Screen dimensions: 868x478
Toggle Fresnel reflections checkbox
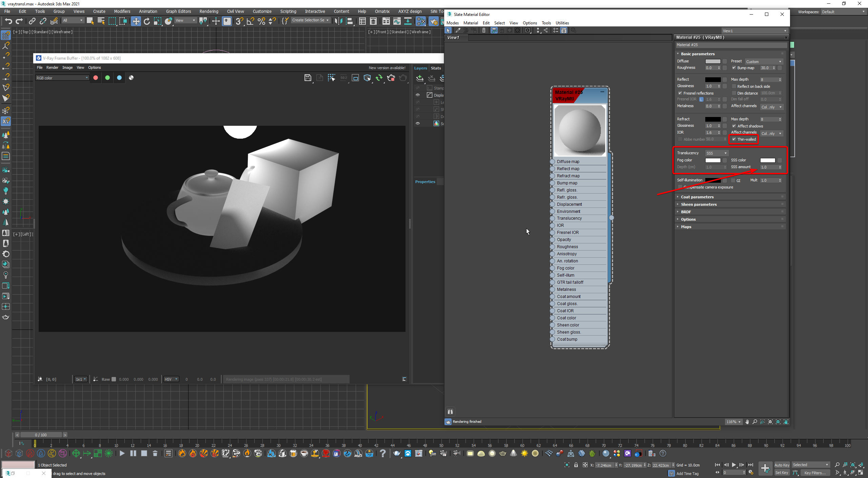point(680,93)
